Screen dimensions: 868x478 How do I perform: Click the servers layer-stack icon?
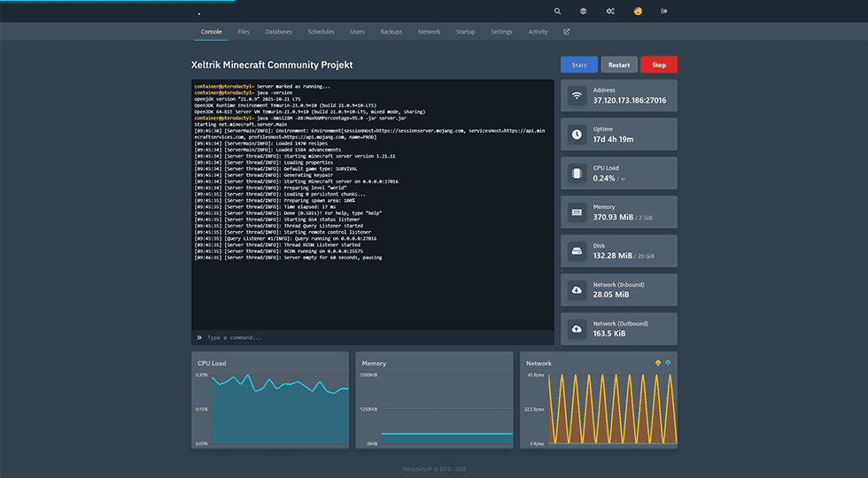pos(583,12)
